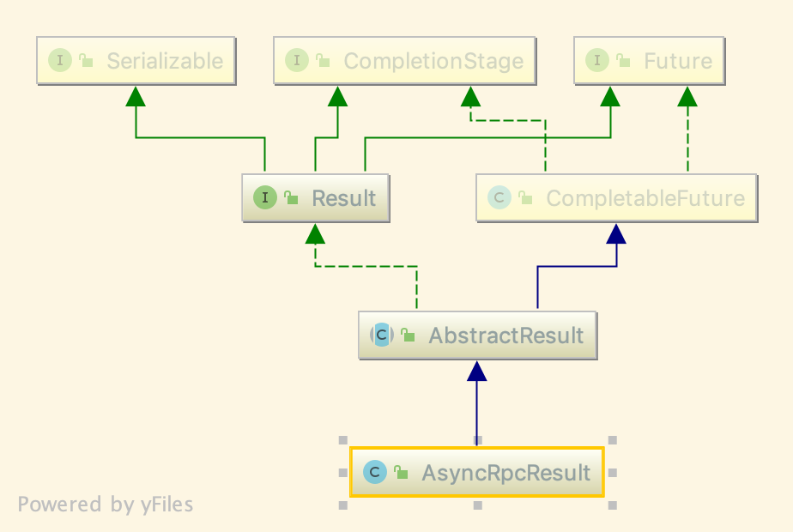The image size is (793, 532).
Task: Click the interface icon on Serializable node
Action: (60, 60)
